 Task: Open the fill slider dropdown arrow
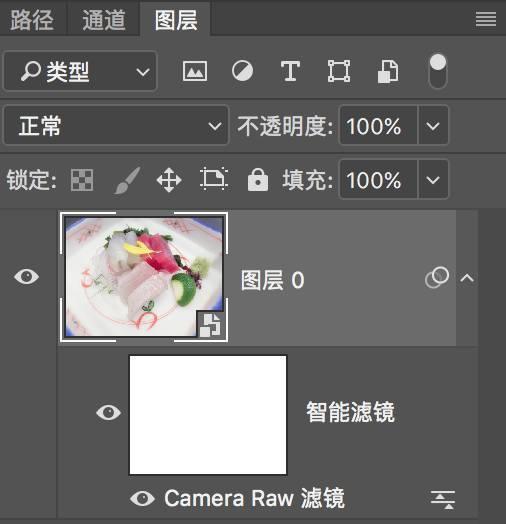tap(433, 179)
